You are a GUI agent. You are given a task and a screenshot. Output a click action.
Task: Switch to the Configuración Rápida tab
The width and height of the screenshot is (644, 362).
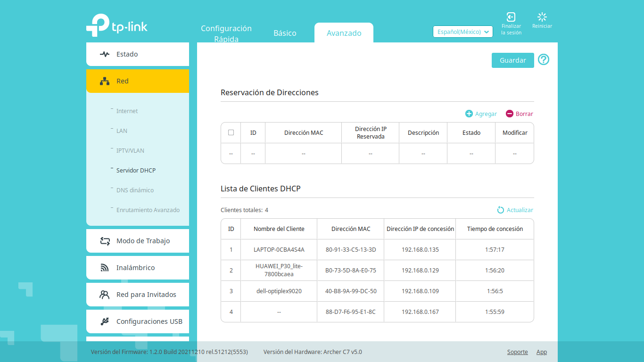(x=226, y=33)
